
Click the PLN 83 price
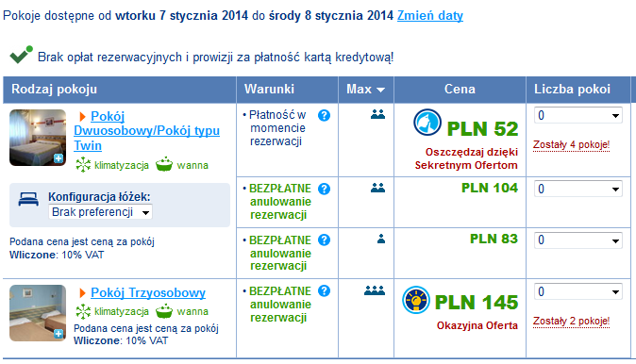[494, 239]
